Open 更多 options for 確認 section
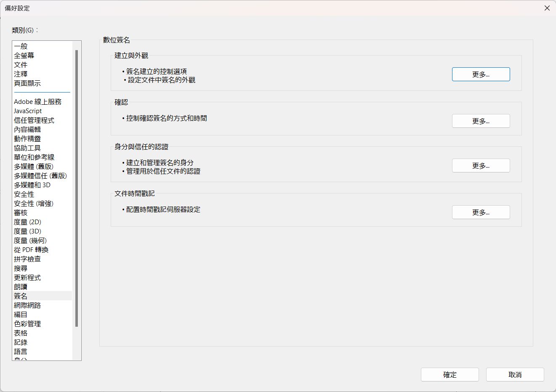 (481, 121)
